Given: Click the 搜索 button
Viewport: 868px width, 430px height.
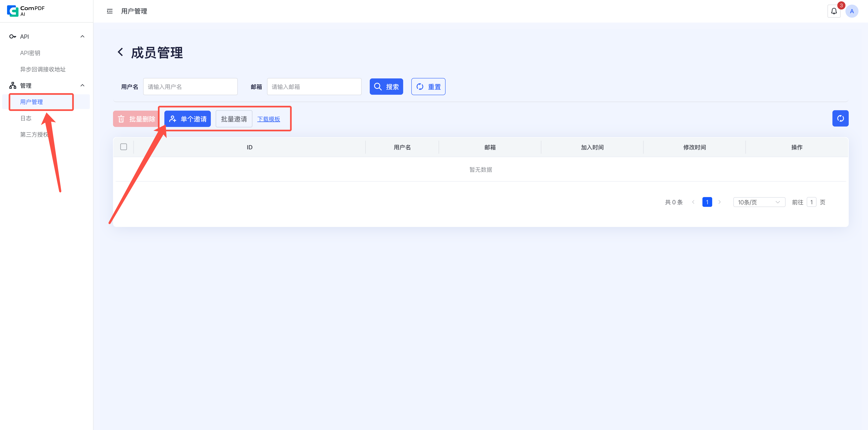Looking at the screenshot, I should [386, 87].
